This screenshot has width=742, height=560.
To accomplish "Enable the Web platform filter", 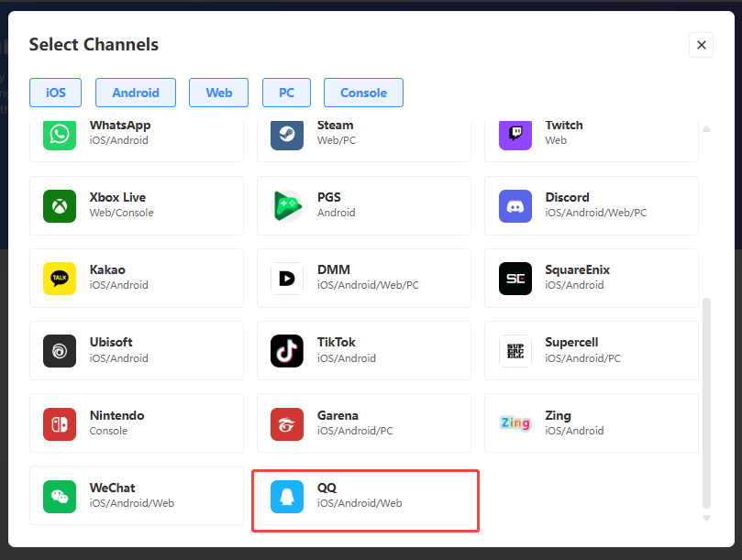I will [219, 93].
